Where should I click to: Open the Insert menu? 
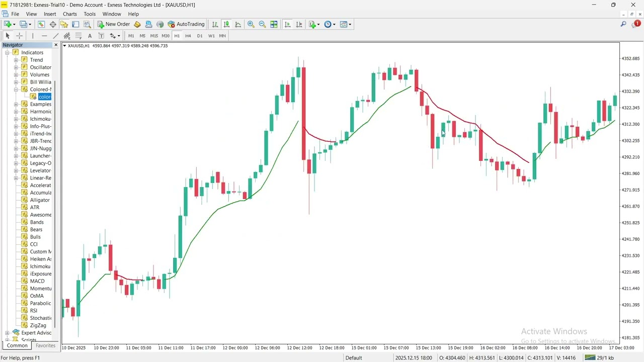click(50, 14)
